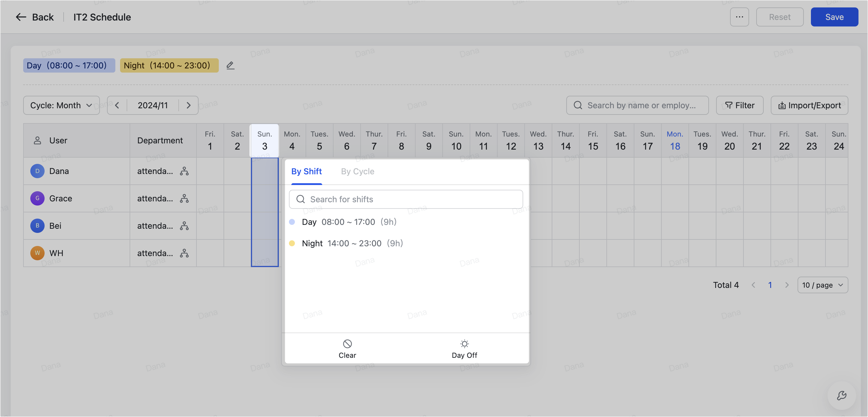Open the three-dots more options menu
This screenshot has width=868, height=417.
click(739, 17)
